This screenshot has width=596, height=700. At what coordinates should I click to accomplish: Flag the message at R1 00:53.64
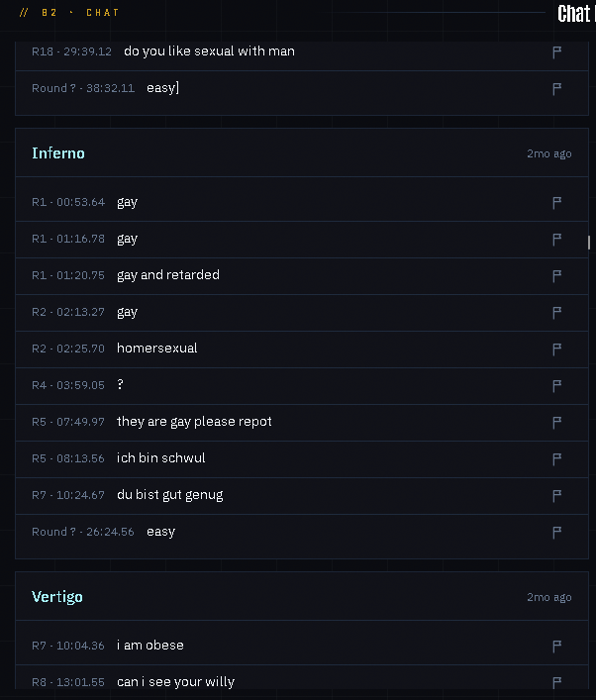coord(556,203)
